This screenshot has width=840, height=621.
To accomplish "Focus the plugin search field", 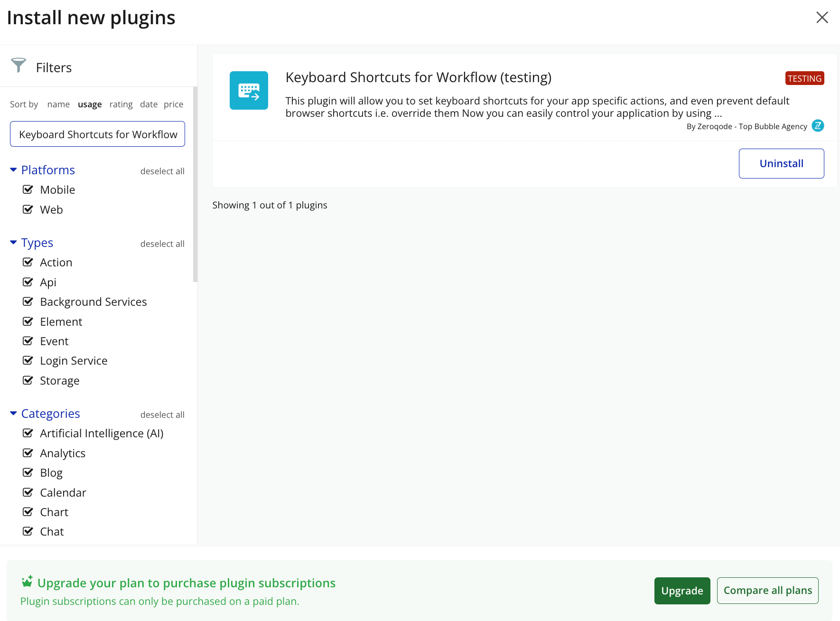I will click(x=97, y=134).
